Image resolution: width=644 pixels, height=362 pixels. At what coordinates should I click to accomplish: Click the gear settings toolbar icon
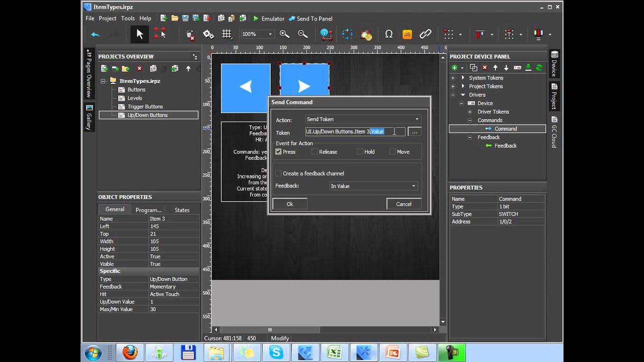tap(208, 34)
